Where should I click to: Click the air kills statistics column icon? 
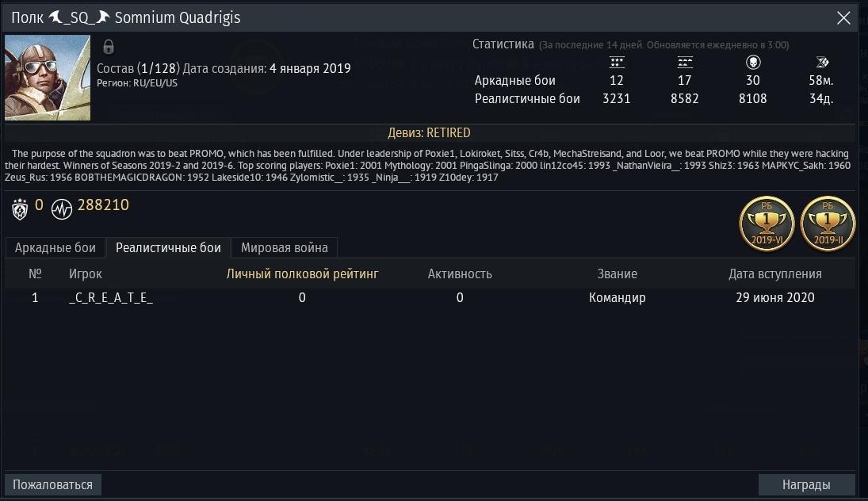[617, 62]
